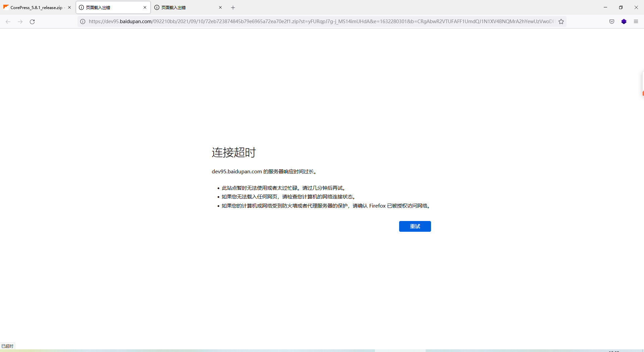Bookmark this page with the star icon
Screen dimensions: 644x352
point(561,21)
